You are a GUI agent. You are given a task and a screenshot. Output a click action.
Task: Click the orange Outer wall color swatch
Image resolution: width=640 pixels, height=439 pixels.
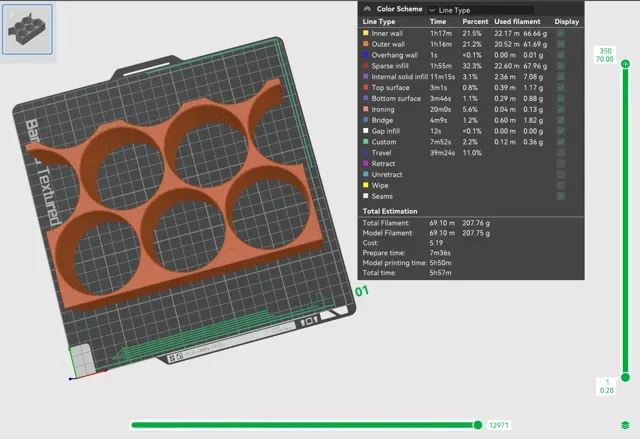[366, 44]
